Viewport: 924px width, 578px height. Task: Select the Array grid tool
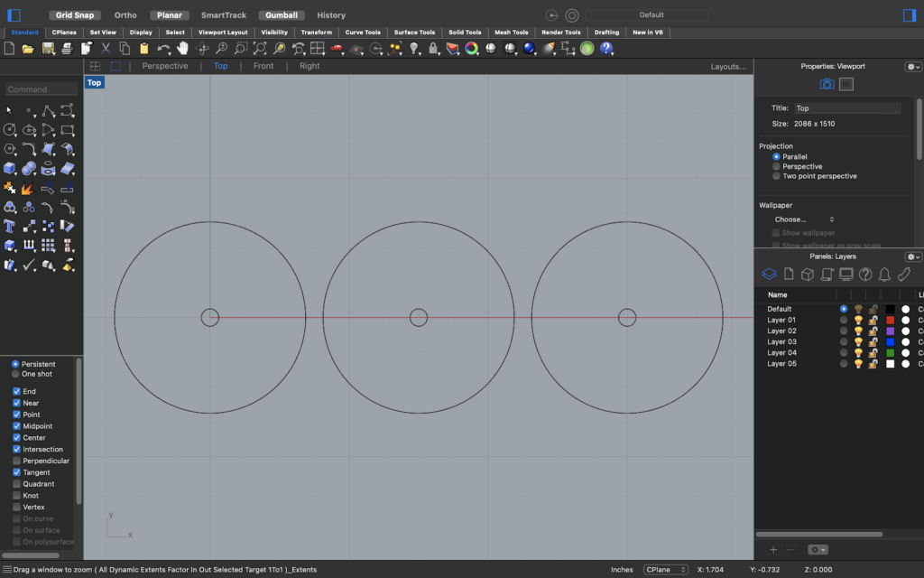48,246
